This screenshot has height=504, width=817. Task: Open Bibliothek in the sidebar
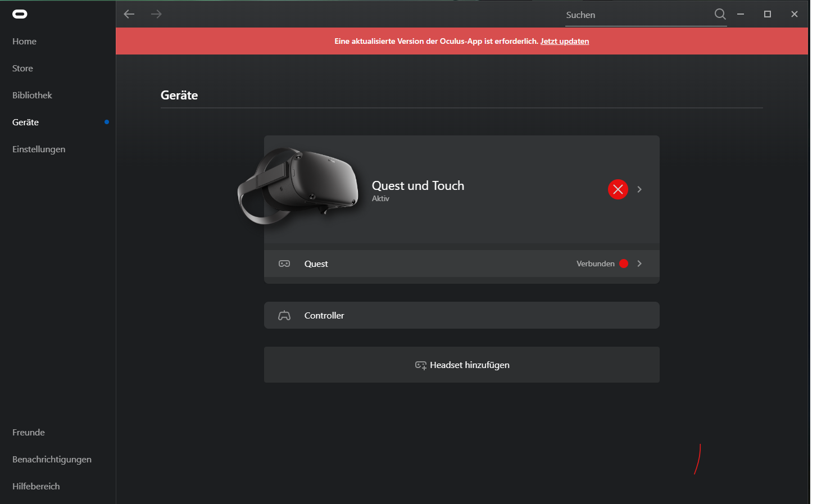click(32, 95)
